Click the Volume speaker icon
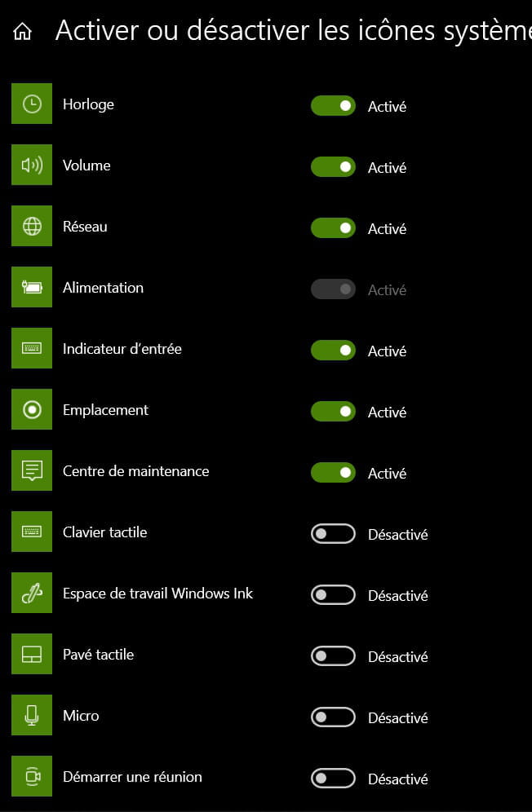The height and width of the screenshot is (812, 532). click(x=32, y=165)
